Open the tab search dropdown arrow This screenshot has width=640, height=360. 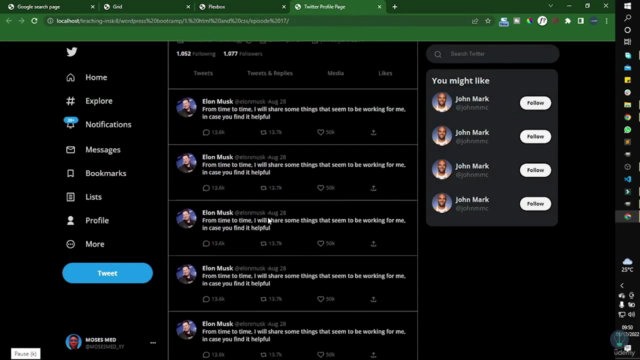point(551,6)
